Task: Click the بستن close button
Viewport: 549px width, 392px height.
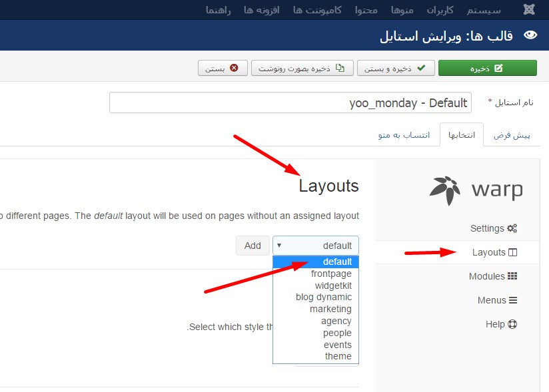Action: (223, 68)
